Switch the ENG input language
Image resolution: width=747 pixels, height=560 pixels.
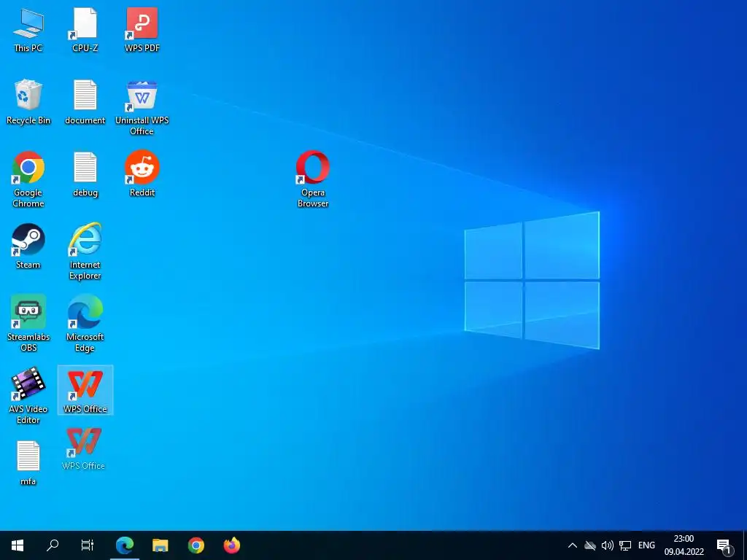click(x=646, y=545)
